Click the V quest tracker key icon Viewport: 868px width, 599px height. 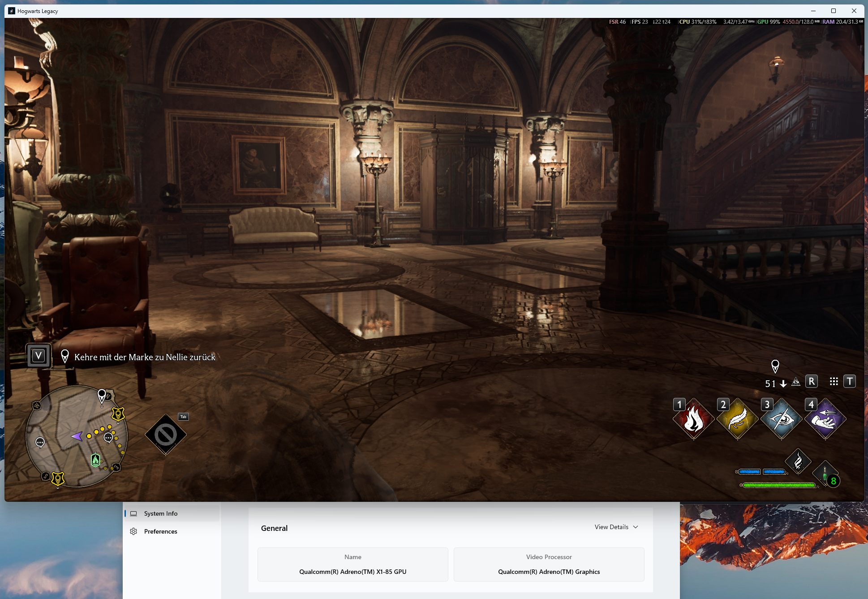(39, 356)
